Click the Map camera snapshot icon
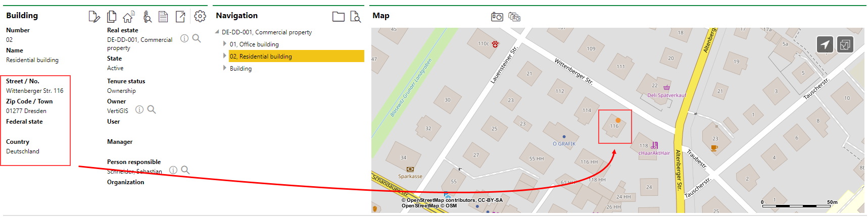Screen dimensions: 868x219 click(497, 17)
